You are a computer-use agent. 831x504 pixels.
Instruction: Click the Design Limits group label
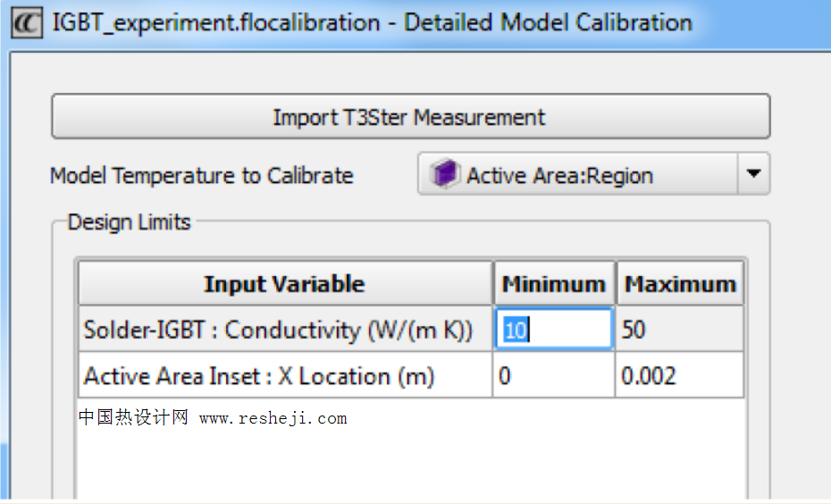click(130, 223)
